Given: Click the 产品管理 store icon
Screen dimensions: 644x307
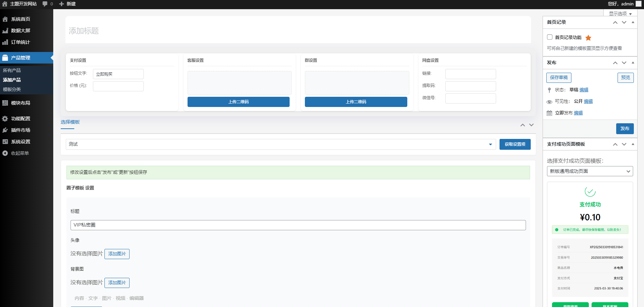Looking at the screenshot, I should pyautogui.click(x=5, y=58).
